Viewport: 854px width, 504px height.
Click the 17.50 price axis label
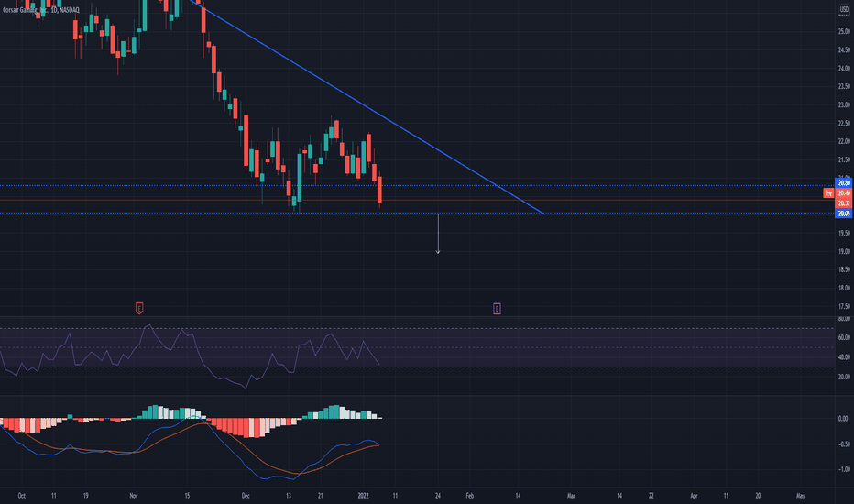(844, 306)
